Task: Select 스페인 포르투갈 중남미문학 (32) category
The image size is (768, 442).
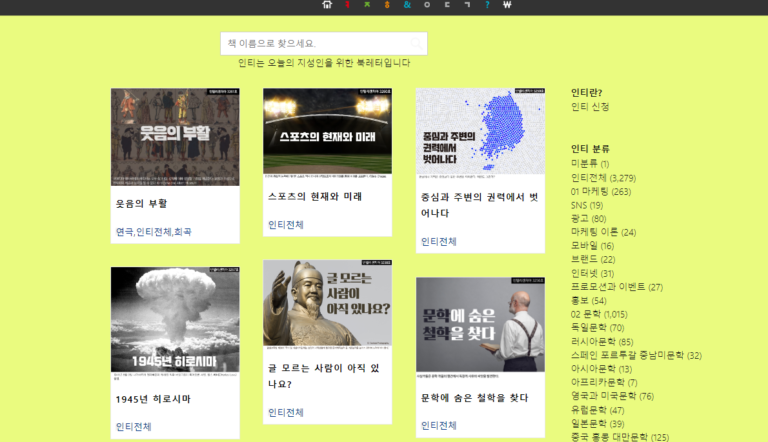Action: (636, 355)
